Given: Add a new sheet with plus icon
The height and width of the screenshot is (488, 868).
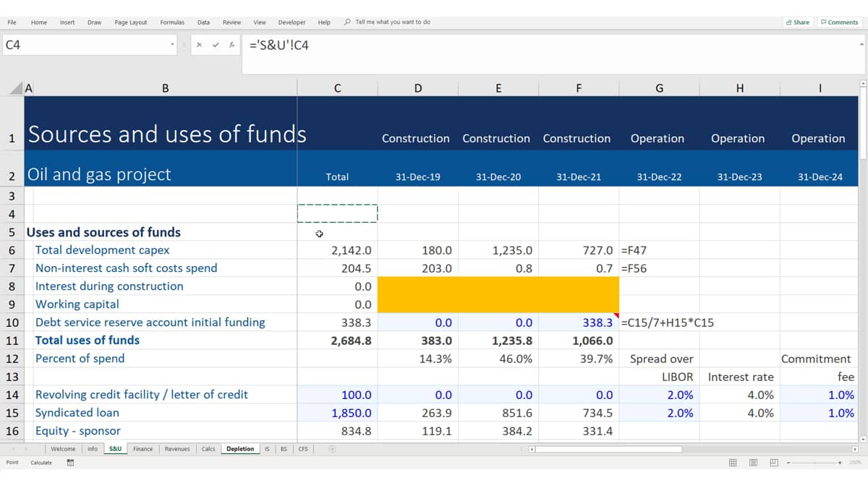Looking at the screenshot, I should point(332,449).
